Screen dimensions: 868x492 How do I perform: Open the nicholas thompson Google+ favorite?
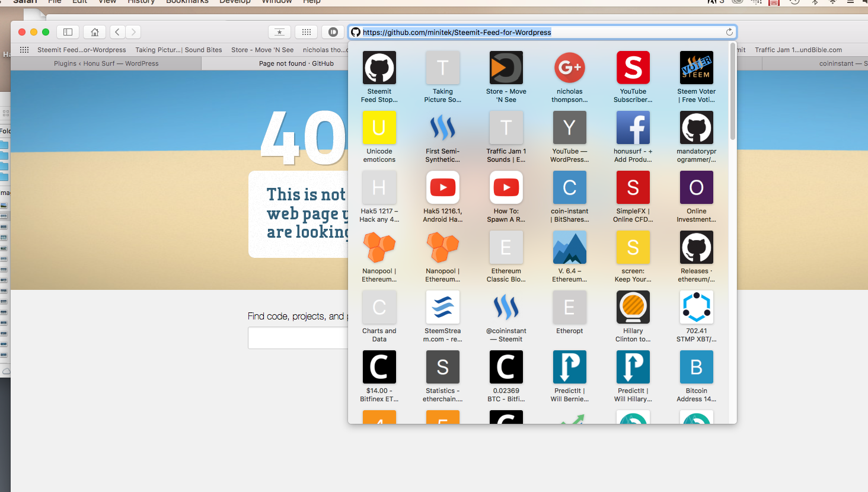point(570,68)
